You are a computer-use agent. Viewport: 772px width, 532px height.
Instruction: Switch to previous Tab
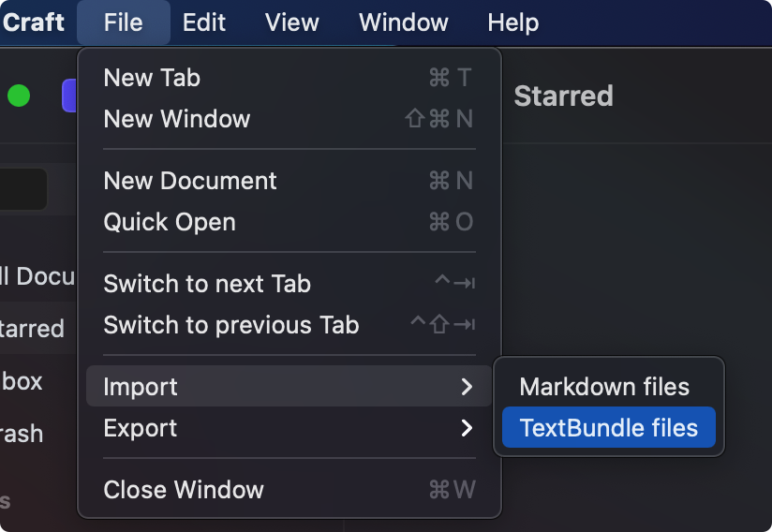point(231,325)
